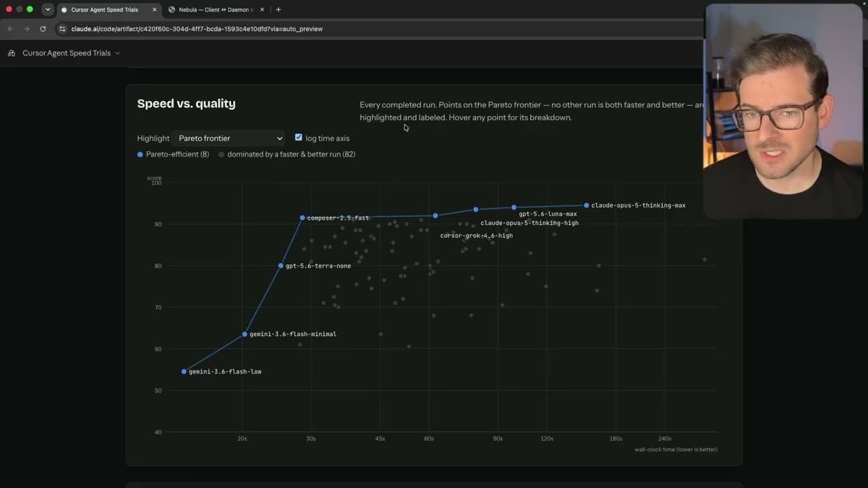Close the Cursor Agent Speed Trials tab
868x488 pixels.
coord(155,9)
